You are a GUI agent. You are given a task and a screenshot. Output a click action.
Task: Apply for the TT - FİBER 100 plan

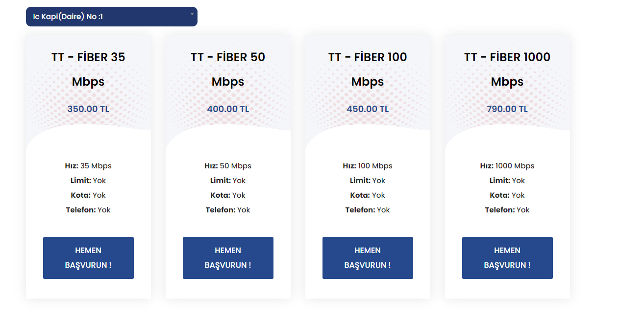point(368,258)
